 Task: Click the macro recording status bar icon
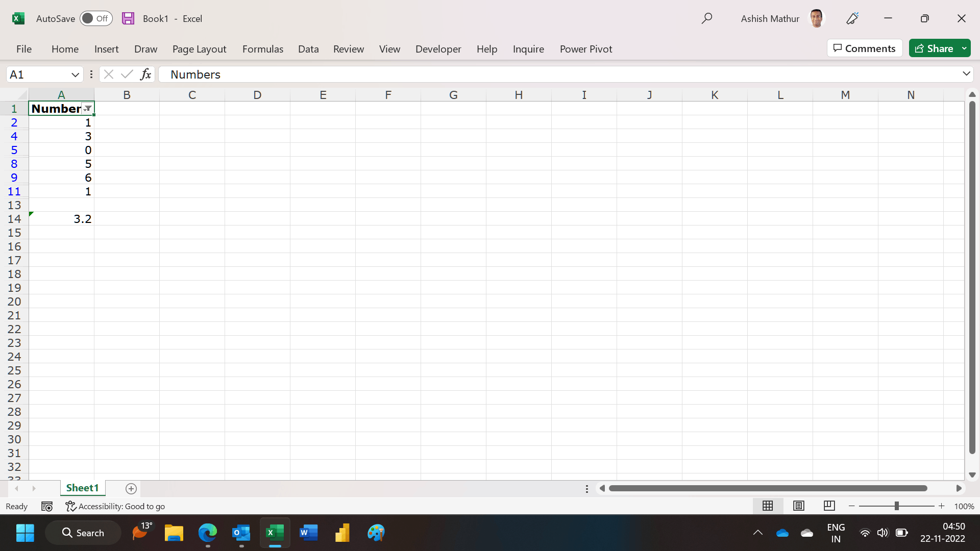(47, 506)
